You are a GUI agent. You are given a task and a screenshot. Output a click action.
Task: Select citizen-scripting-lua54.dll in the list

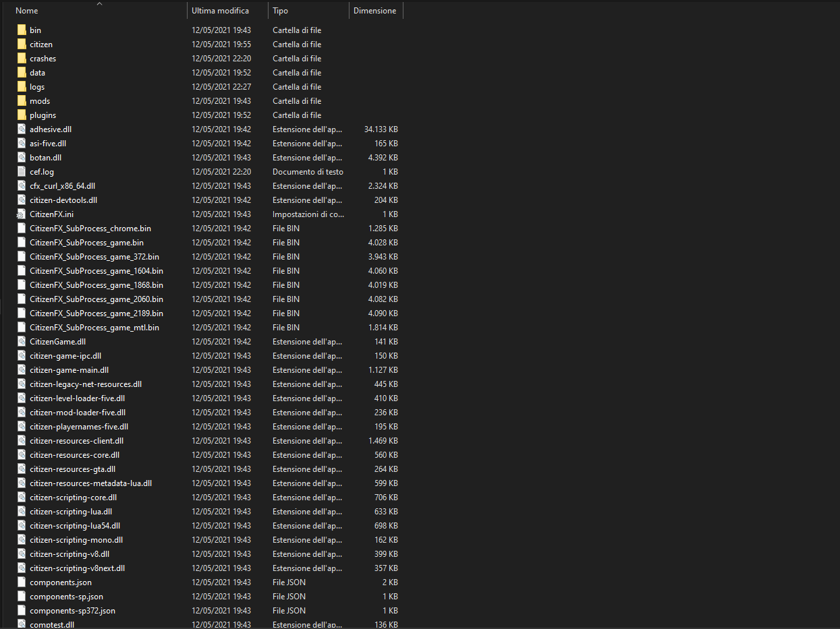pos(76,525)
